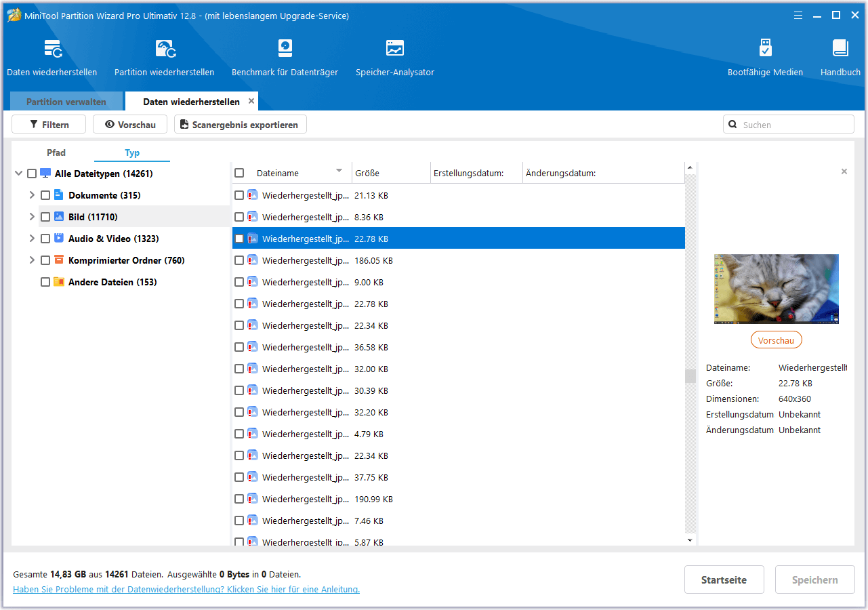
Task: Expand the Audio & Video tree node
Action: [32, 239]
